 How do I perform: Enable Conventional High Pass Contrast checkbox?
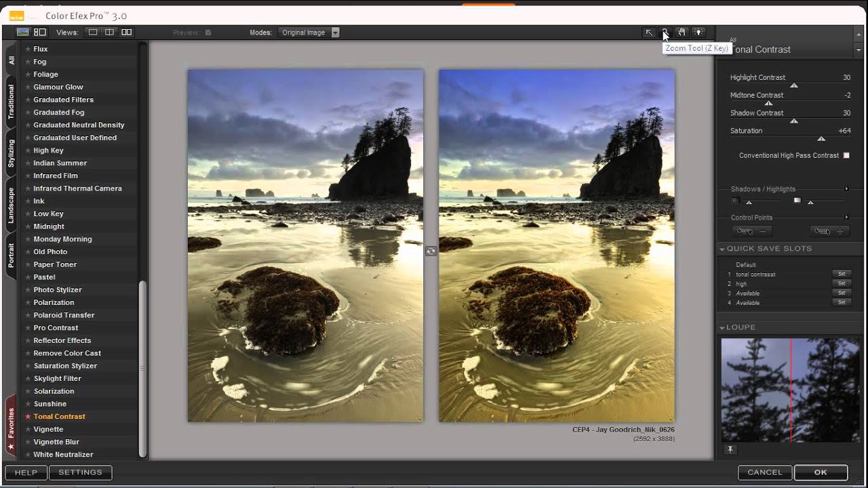tap(846, 155)
